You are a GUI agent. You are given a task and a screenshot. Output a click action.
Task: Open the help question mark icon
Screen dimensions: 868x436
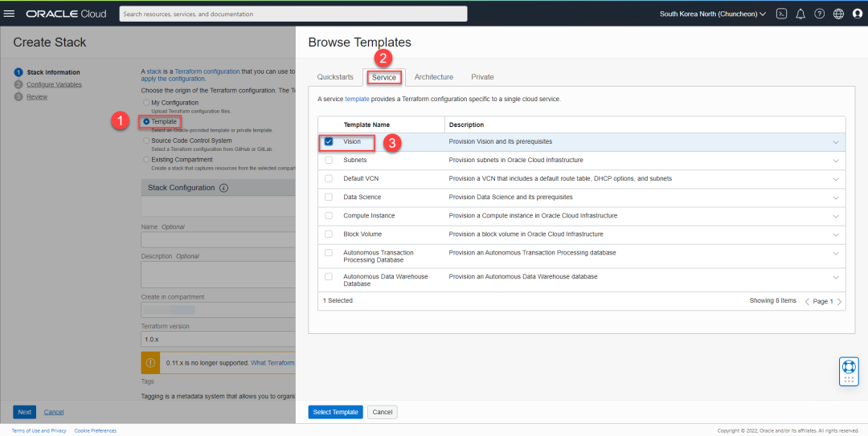(819, 14)
